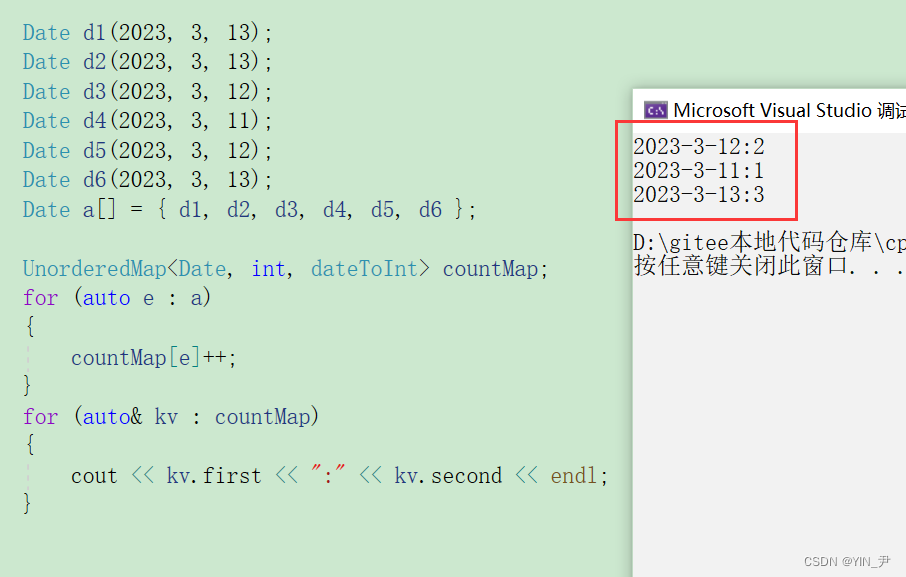Click the code line declaring Date d5
This screenshot has height=577, width=906.
pyautogui.click(x=147, y=150)
